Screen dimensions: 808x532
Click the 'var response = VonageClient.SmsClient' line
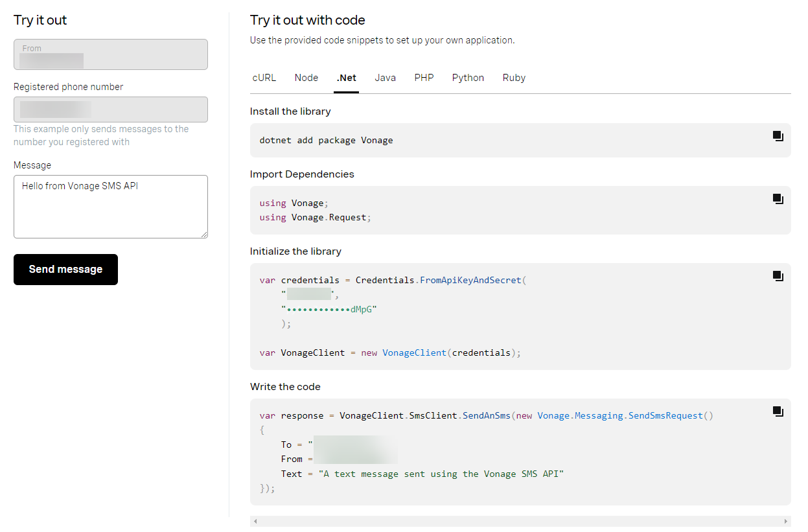point(486,415)
